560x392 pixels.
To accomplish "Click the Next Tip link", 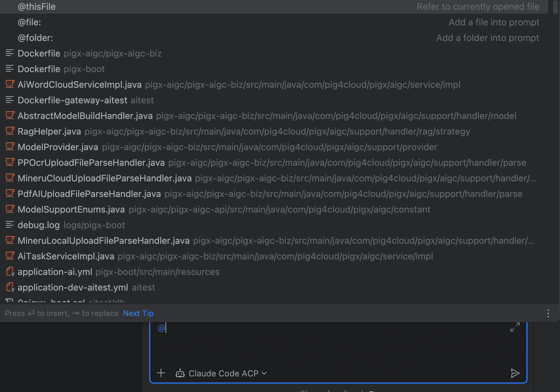I will tap(138, 313).
